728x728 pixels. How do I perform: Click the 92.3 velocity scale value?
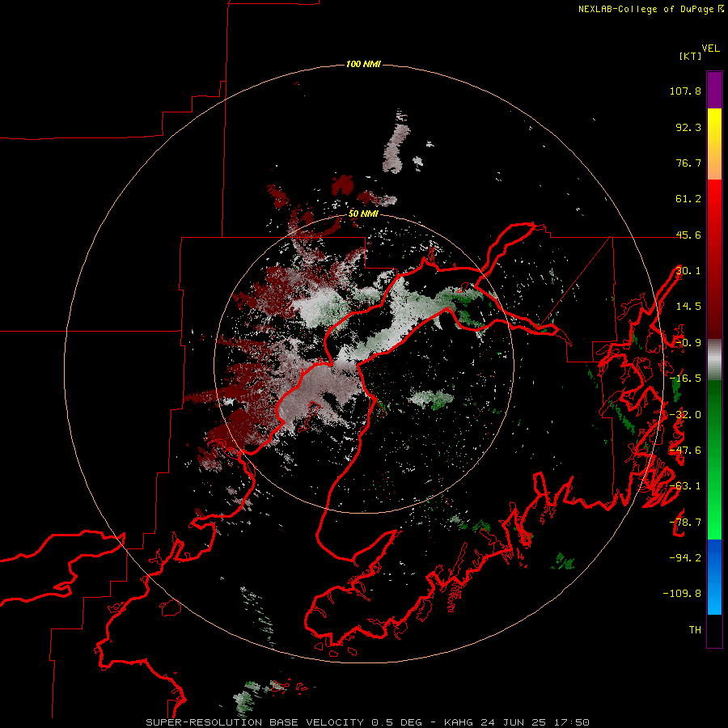pos(688,127)
